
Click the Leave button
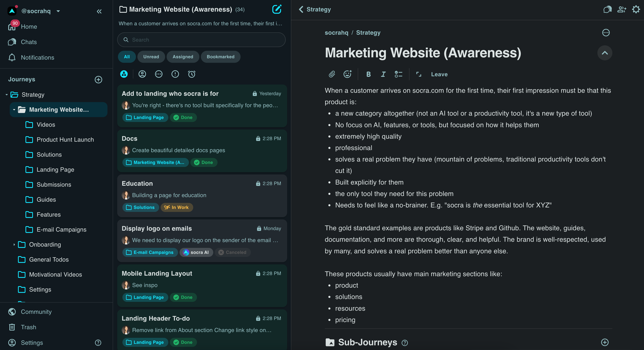(x=439, y=74)
